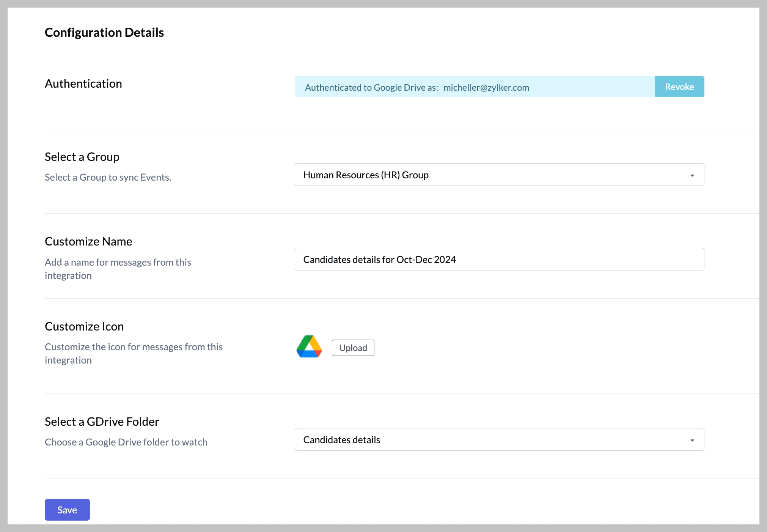Click the micheller@zylker.com email text

click(x=486, y=88)
